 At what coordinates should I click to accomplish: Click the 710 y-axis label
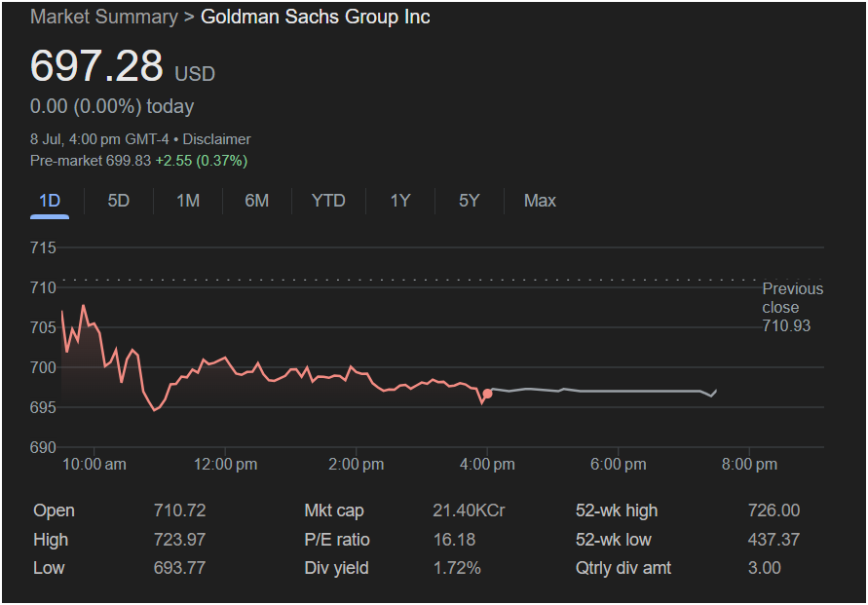(43, 287)
